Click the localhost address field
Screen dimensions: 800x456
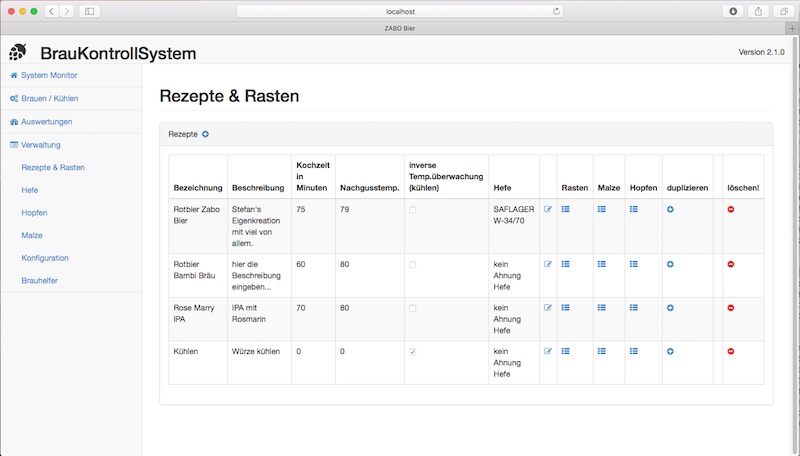pyautogui.click(x=399, y=11)
